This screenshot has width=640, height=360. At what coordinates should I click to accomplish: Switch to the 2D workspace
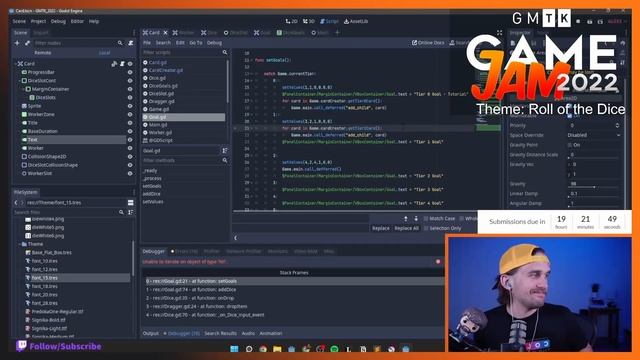click(291, 21)
